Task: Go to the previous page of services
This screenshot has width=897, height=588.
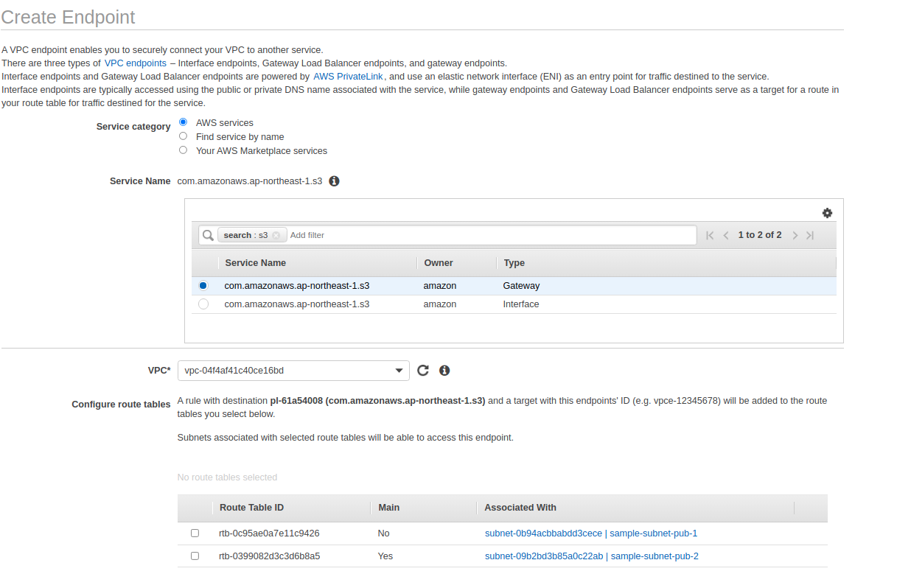Action: point(726,235)
